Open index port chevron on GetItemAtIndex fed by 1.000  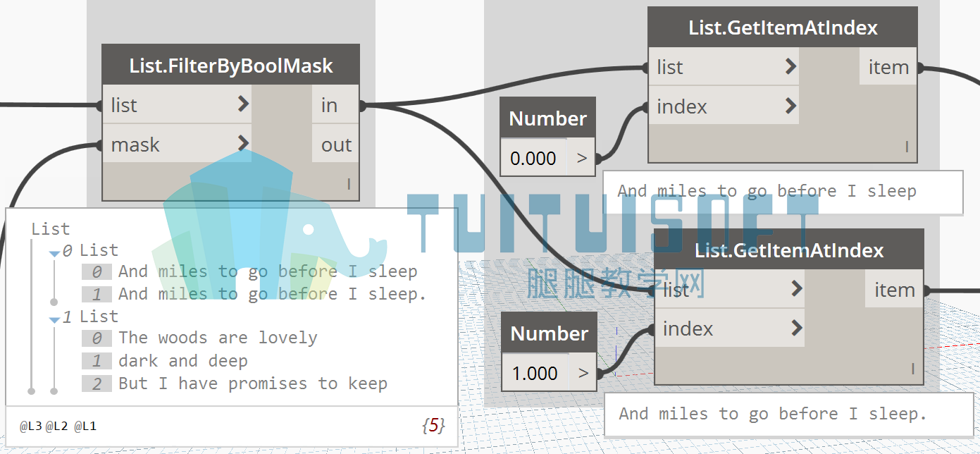pos(797,329)
